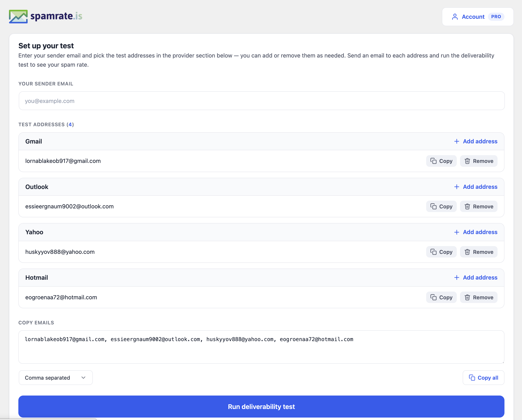Click the spamrate.is envelope logo icon

18,17
